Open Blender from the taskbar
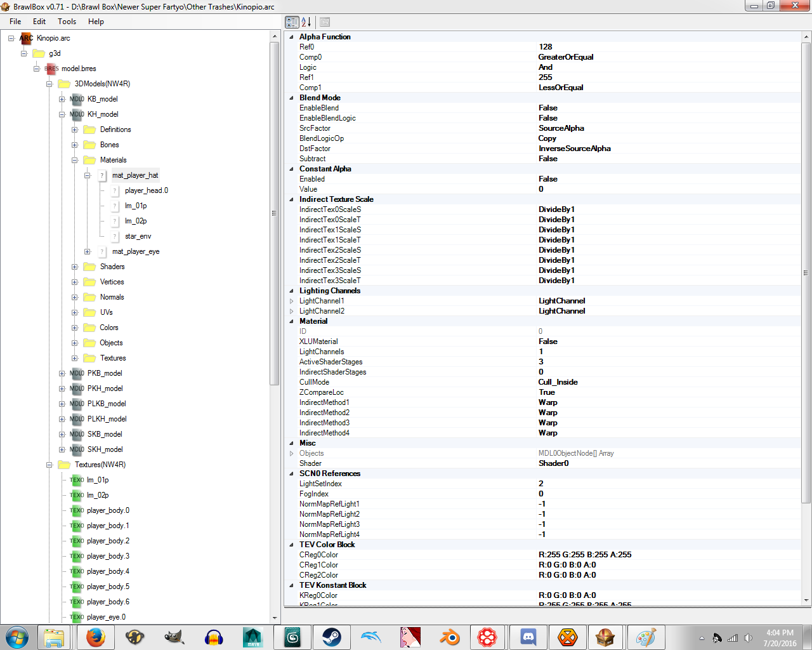The width and height of the screenshot is (812, 650). (x=450, y=637)
